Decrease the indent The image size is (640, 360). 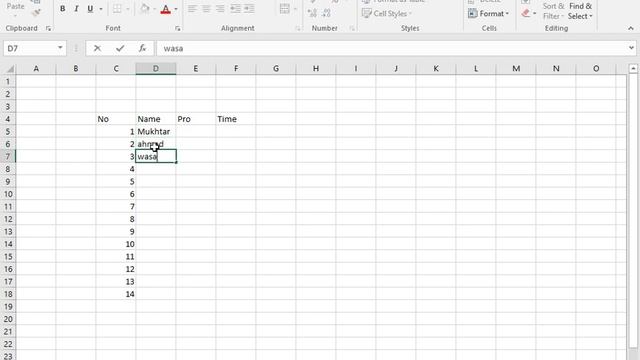[x=236, y=9]
